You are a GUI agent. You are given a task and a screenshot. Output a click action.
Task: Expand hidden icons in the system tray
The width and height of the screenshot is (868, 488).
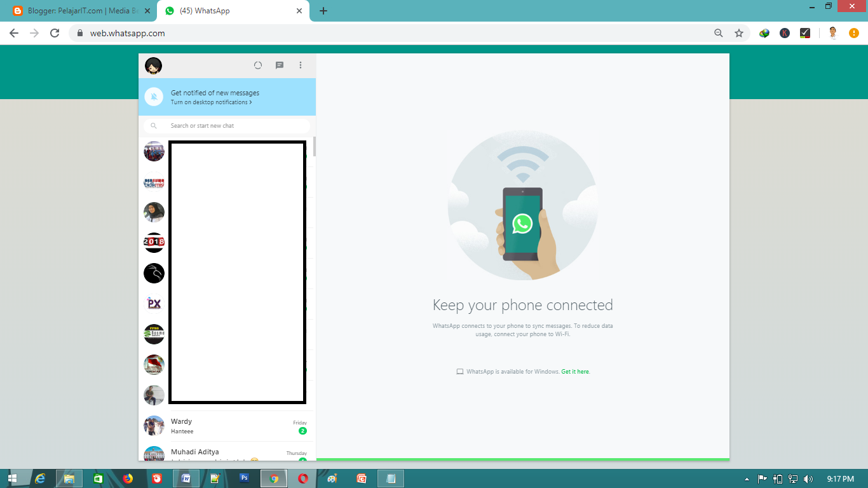(747, 478)
